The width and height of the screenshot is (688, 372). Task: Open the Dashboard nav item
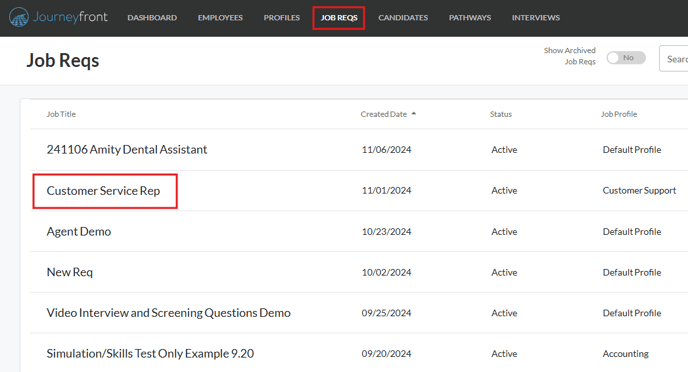click(x=152, y=18)
